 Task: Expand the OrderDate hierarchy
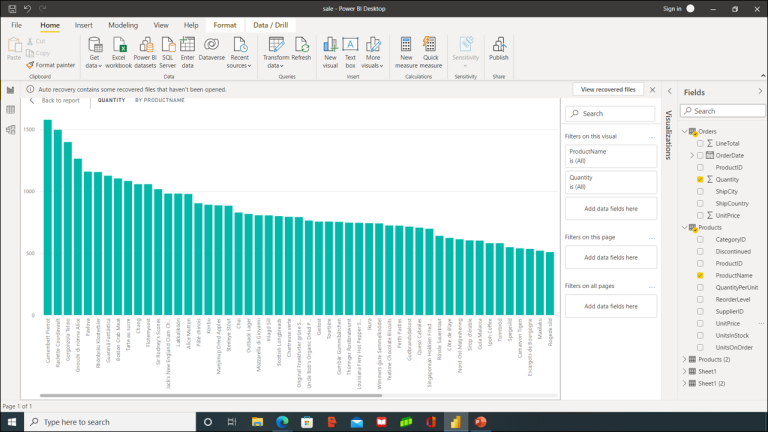692,155
